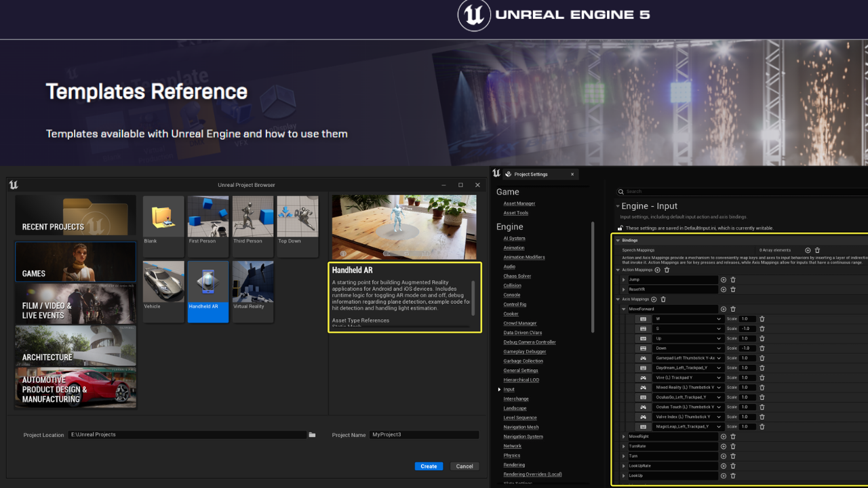This screenshot has height=488, width=868.
Task: Collapse the Engine - Input header
Action: 618,206
